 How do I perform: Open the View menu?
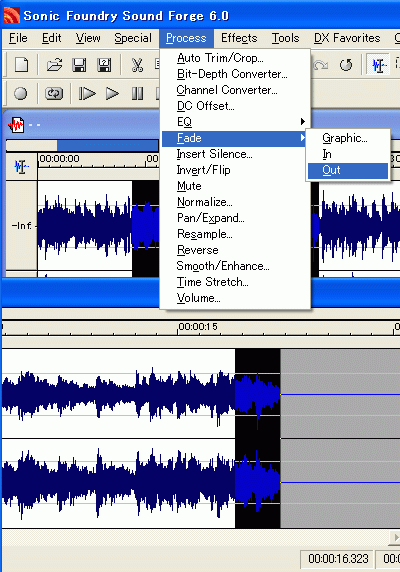(x=88, y=38)
